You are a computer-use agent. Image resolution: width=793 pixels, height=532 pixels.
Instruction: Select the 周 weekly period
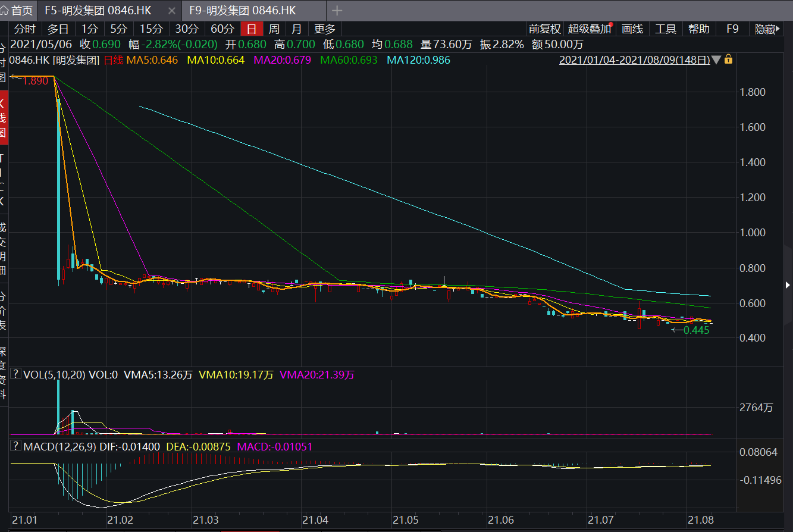(x=274, y=29)
